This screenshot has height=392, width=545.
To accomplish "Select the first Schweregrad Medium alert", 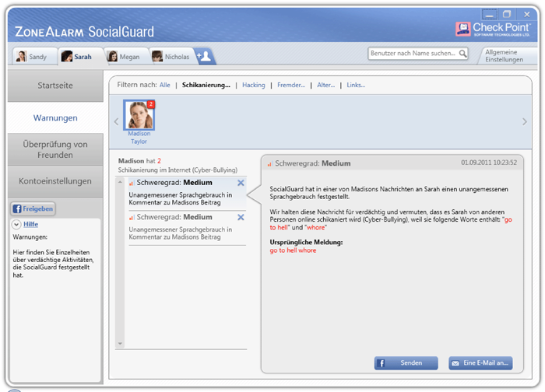I will coord(187,193).
